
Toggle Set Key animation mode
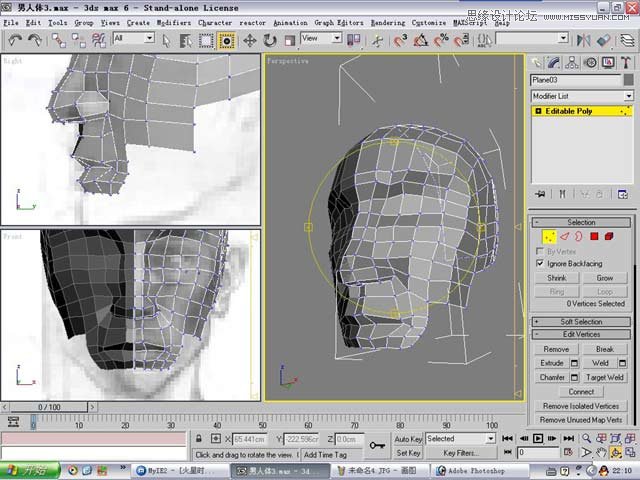click(x=408, y=453)
